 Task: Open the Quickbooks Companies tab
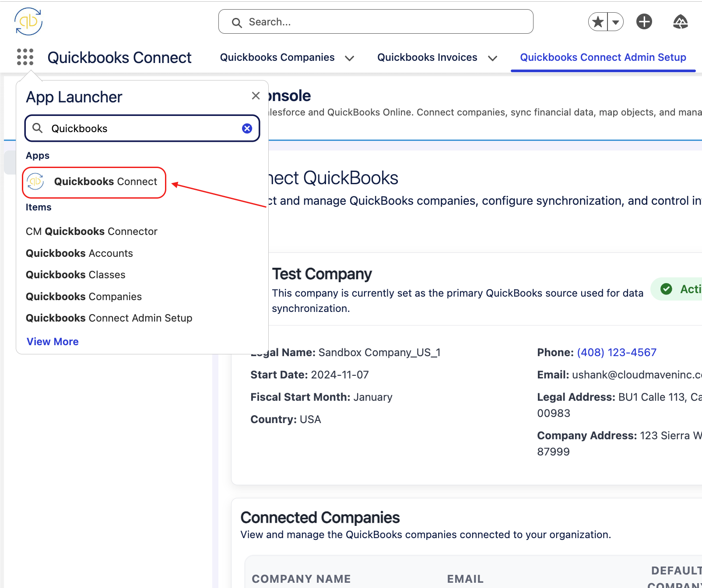[277, 57]
